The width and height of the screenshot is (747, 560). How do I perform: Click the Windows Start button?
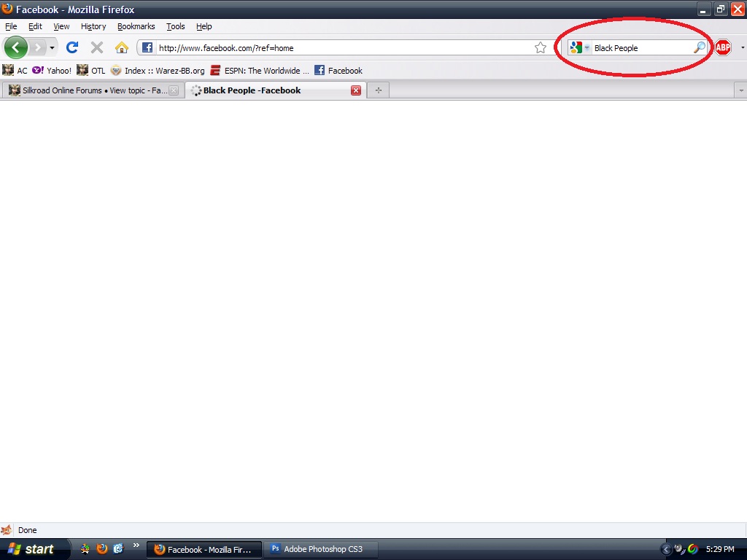click(32, 549)
